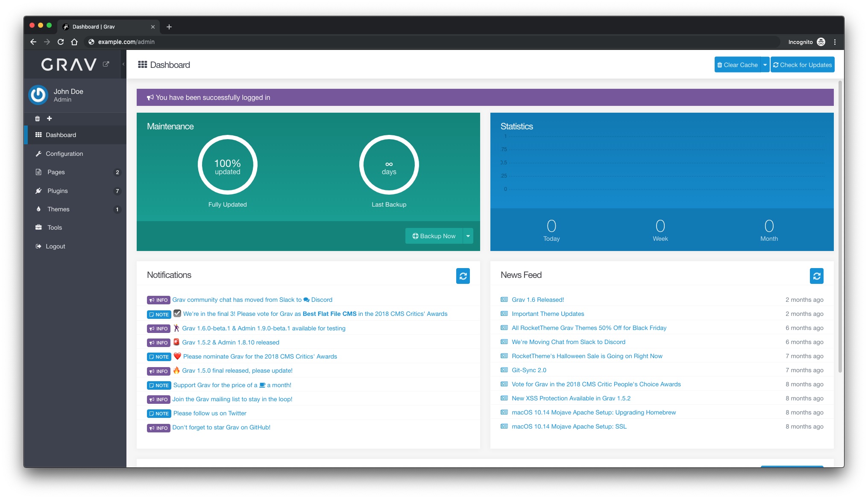Viewport: 868px width, 499px height.
Task: Click John Doe's avatar icon
Action: (x=38, y=95)
